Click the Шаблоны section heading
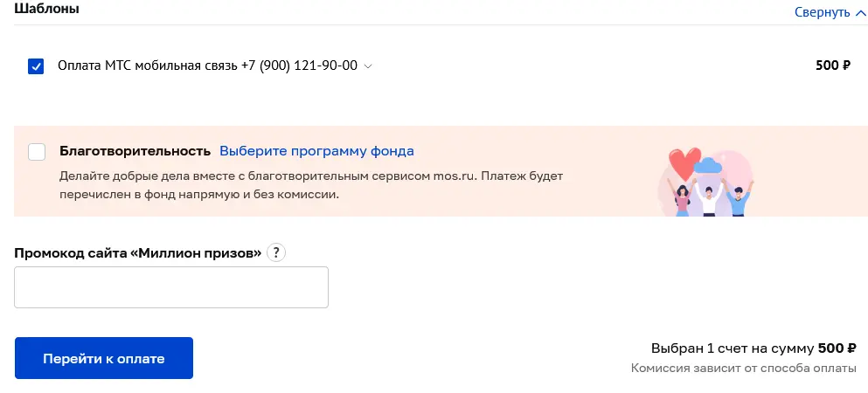The width and height of the screenshot is (868, 393). [46, 9]
